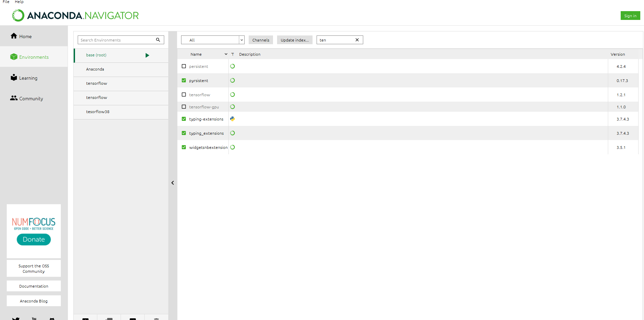Image resolution: width=644 pixels, height=320 pixels.
Task: Check the tensorflow package checkbox
Action: coord(184,95)
